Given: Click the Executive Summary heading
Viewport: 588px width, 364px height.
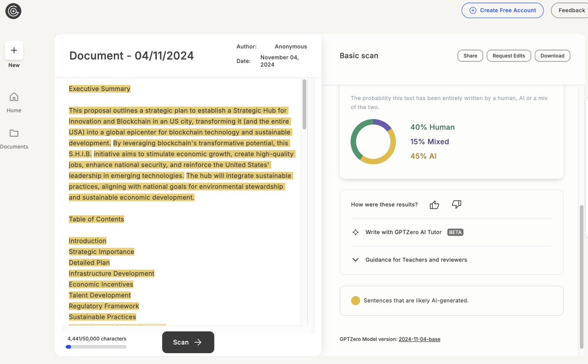Looking at the screenshot, I should click(x=99, y=89).
